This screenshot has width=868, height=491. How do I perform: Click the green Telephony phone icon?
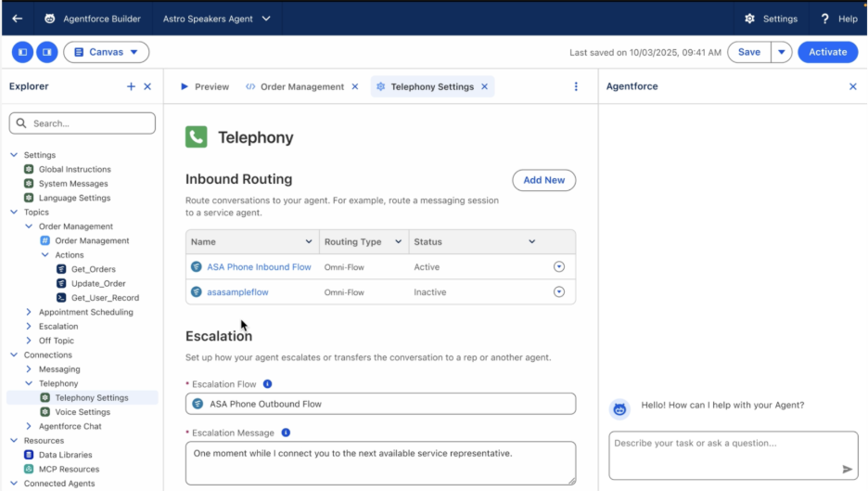[196, 136]
